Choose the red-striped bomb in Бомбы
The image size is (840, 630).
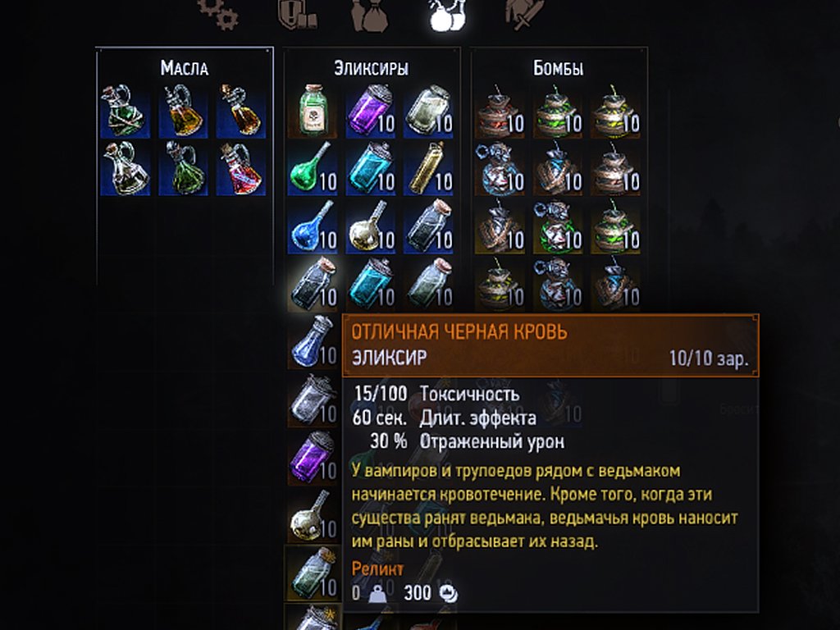(500, 111)
